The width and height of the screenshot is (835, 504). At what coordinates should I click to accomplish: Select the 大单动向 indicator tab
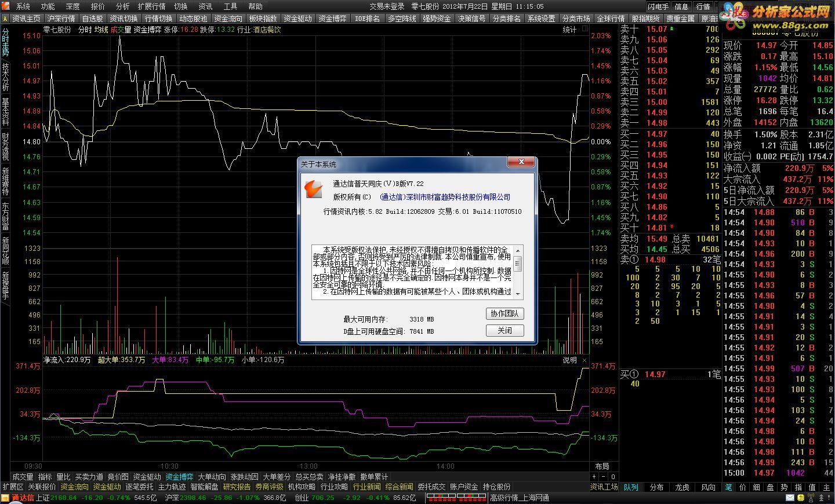click(x=212, y=477)
